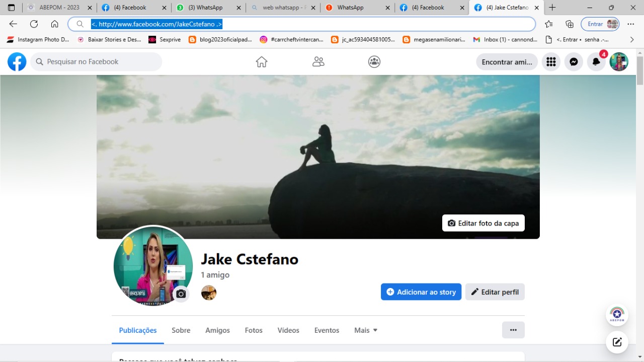This screenshot has height=362, width=644.
Task: Open tab actions menu icon
Action: (11, 8)
